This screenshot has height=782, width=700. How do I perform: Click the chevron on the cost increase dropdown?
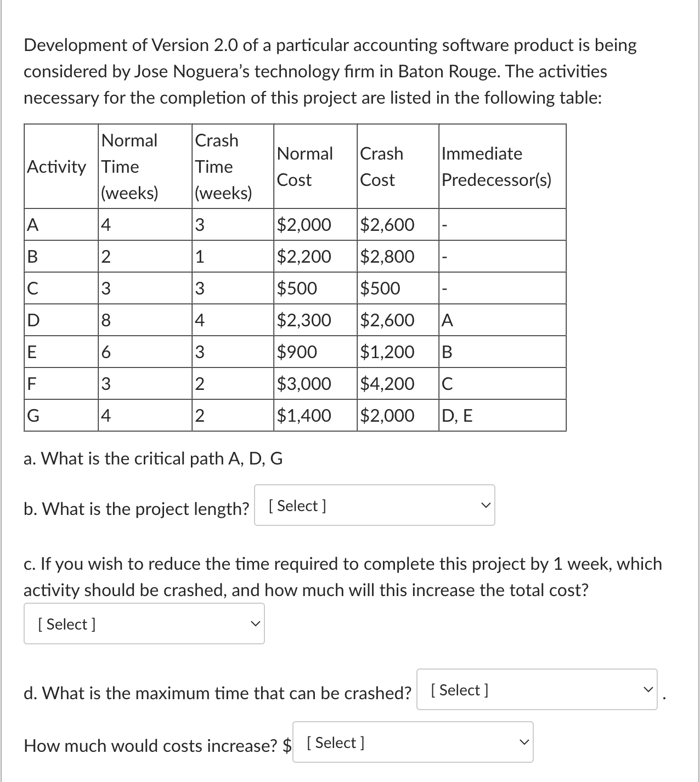pos(524,742)
